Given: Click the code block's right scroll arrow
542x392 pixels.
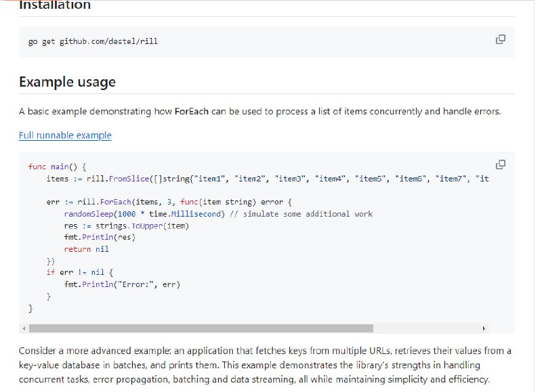Looking at the screenshot, I should [x=484, y=328].
